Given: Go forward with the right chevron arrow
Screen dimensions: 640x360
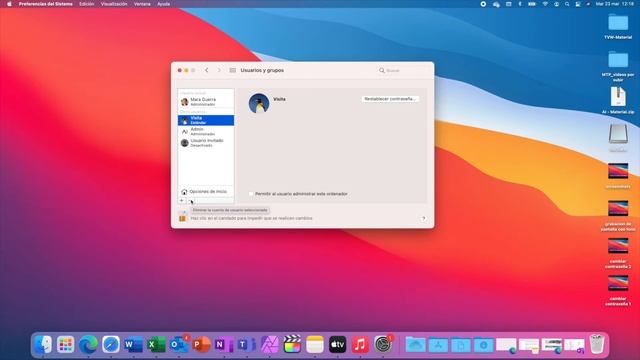Looking at the screenshot, I should (219, 70).
